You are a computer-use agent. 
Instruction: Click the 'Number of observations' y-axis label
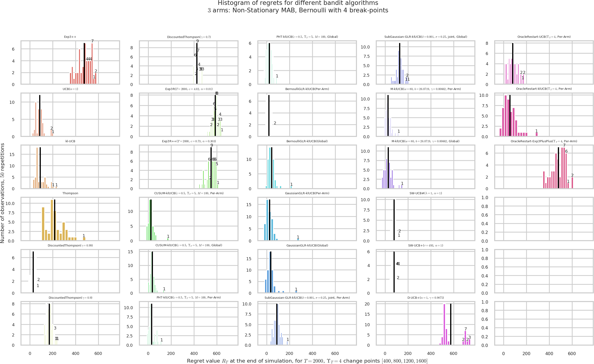[x=3, y=193]
